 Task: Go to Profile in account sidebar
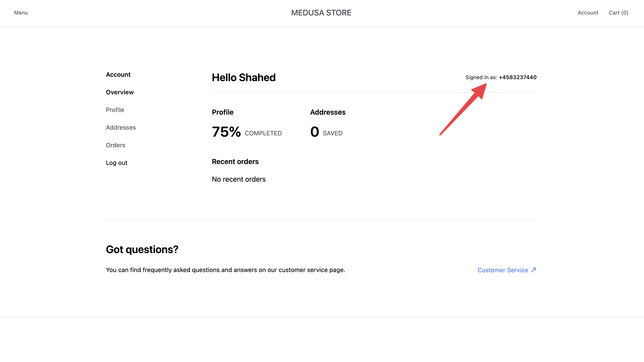click(x=115, y=110)
